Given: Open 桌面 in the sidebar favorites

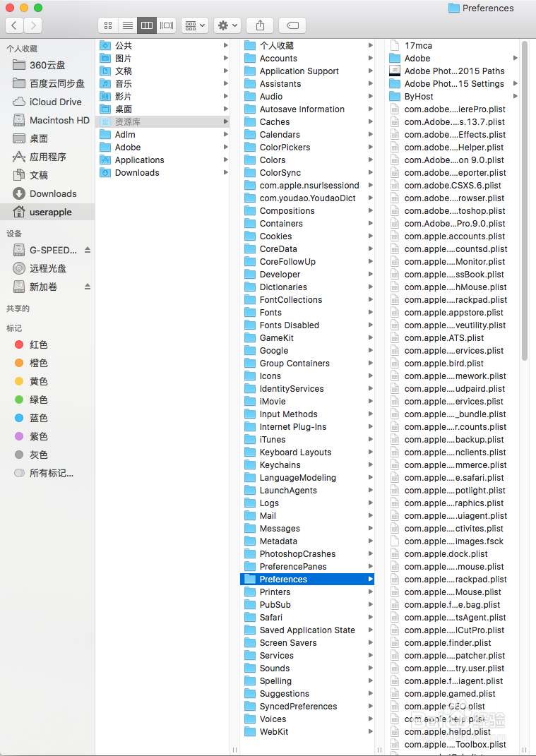Looking at the screenshot, I should coord(47,138).
